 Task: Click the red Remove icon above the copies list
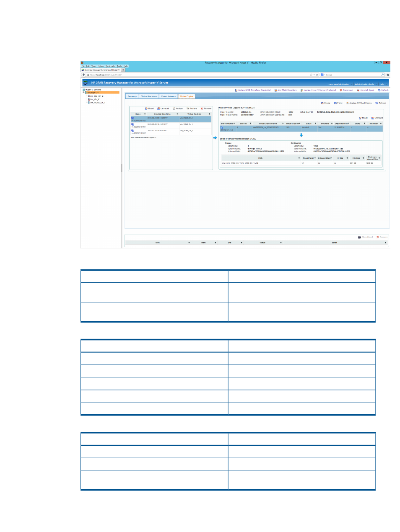pos(202,108)
